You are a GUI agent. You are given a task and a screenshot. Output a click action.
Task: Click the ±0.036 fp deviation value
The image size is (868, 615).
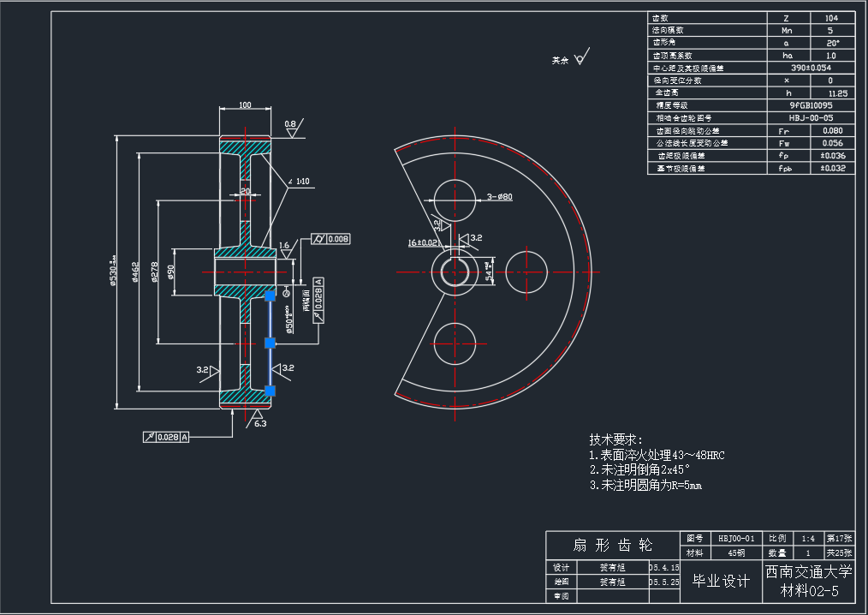(833, 156)
